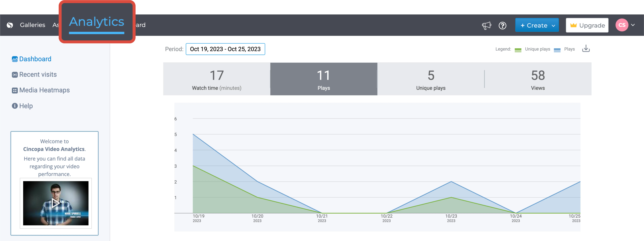644x241 pixels.
Task: Open the Period date range picker
Action: click(x=225, y=49)
